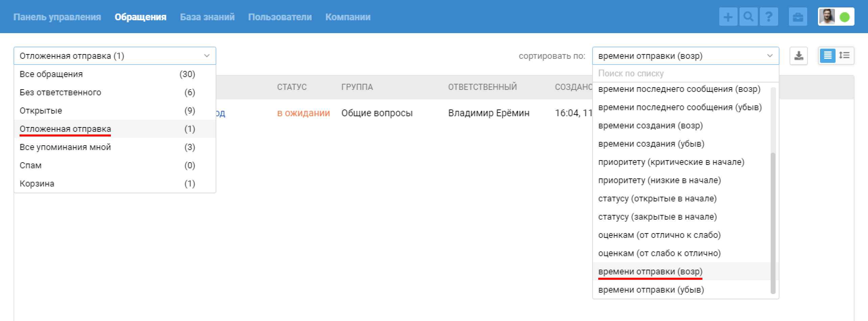
Task: Click the ОТВЕТСТВЕННЫЙ column header
Action: click(482, 87)
